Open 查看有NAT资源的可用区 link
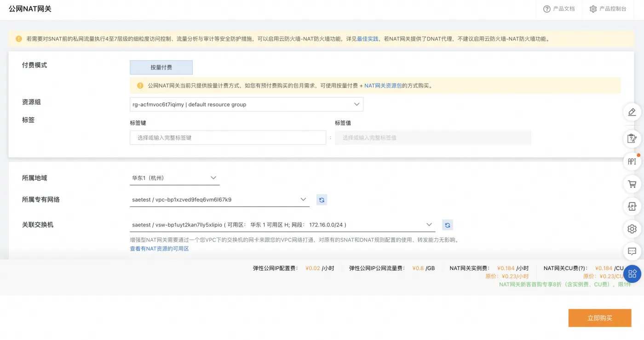644x340 pixels. tap(160, 248)
